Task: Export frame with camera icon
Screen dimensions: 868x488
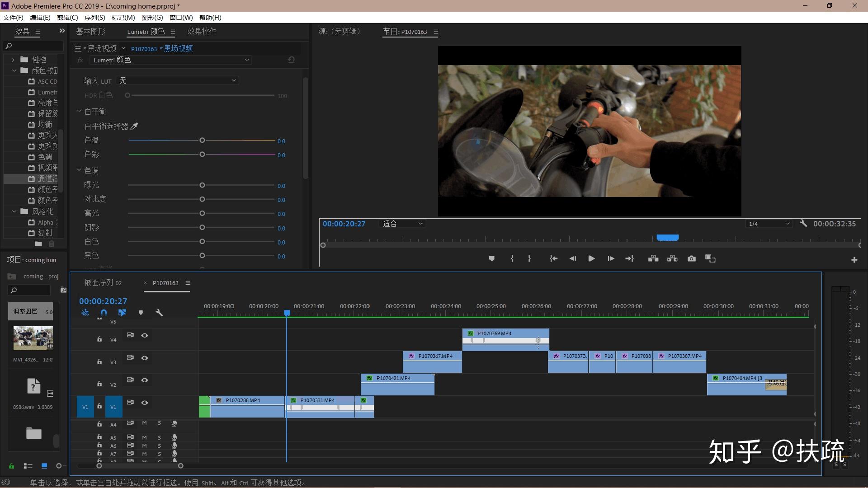Action: click(x=692, y=259)
